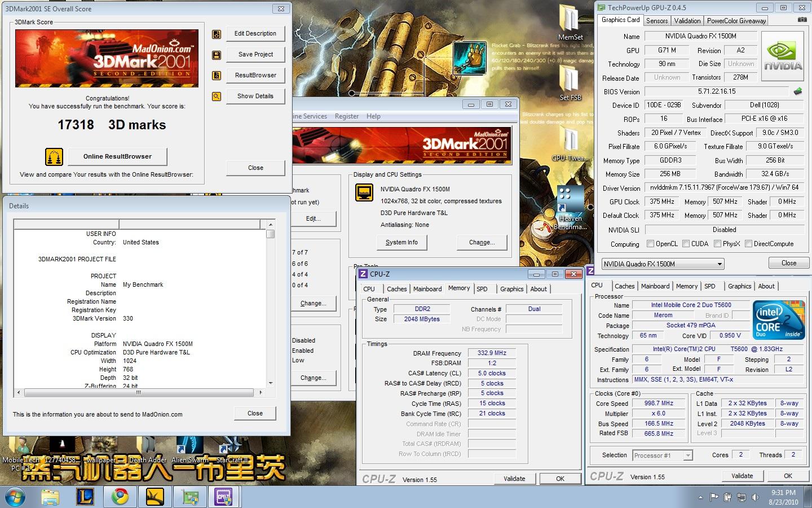Select the StarCraft II desktop shortcut
The image size is (812, 508).
coord(232,450)
